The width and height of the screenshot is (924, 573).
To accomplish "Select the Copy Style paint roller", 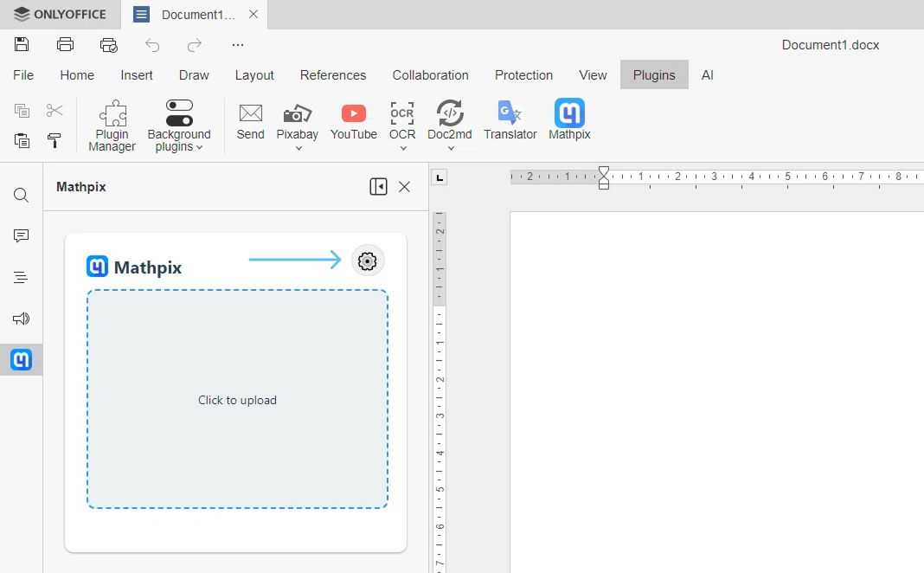I will point(55,140).
